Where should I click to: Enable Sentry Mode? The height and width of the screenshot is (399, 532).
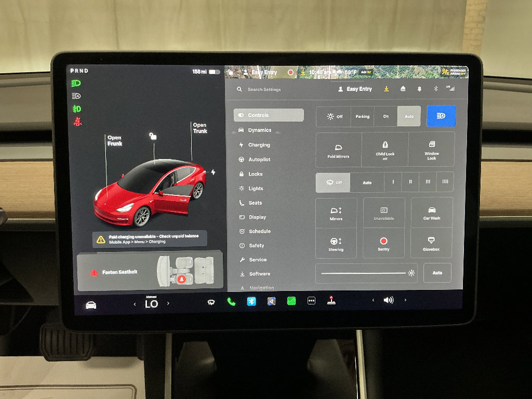pyautogui.click(x=384, y=244)
